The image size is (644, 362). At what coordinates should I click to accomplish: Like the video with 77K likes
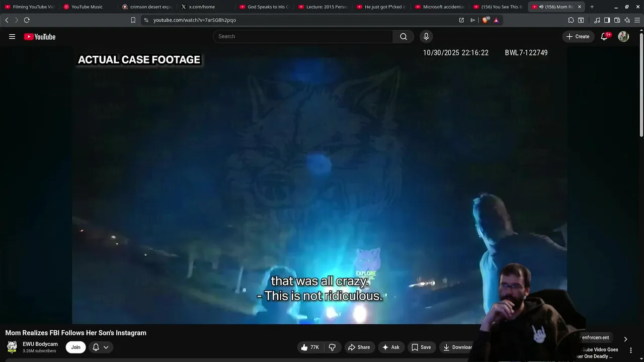(x=310, y=347)
